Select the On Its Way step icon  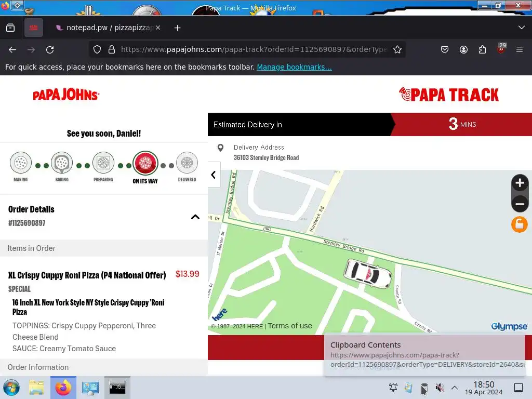click(145, 163)
